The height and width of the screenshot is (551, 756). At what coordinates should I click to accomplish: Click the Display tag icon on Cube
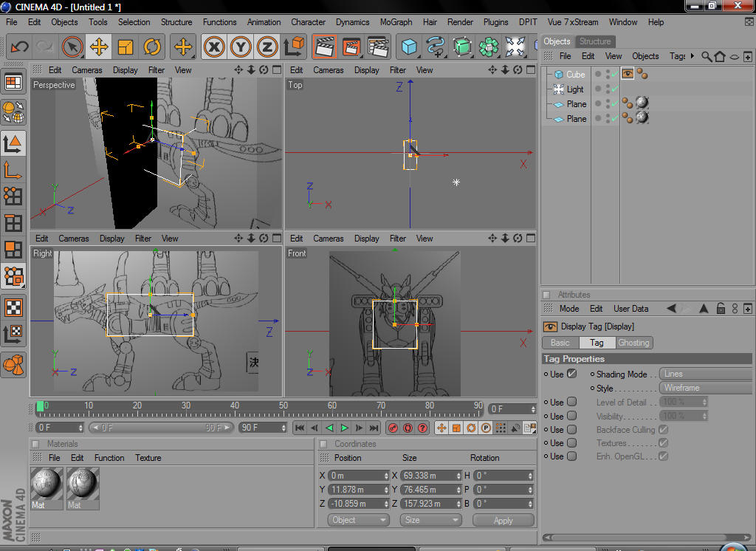(x=628, y=74)
